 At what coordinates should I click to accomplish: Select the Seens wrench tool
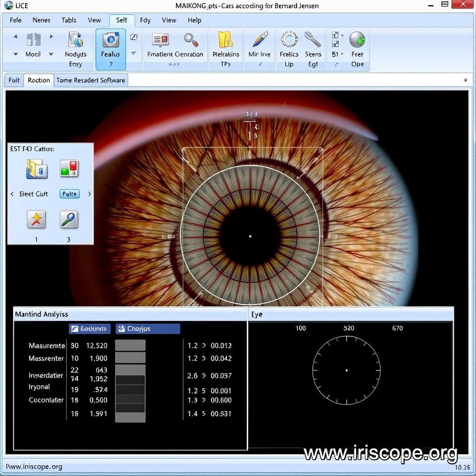(313, 41)
